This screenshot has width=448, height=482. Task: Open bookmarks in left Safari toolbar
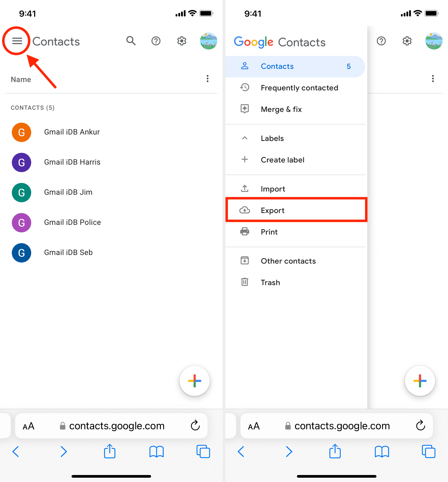coord(157,452)
